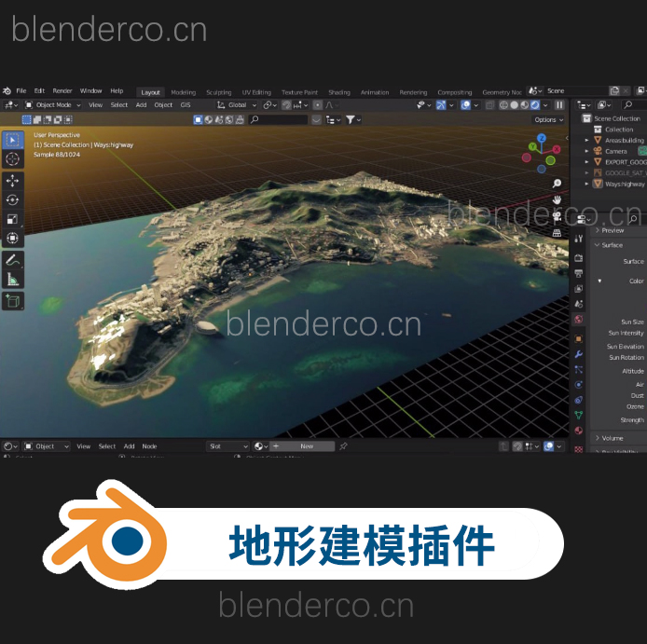Select the Transform tool
Screen dimensions: 647x644
click(x=13, y=238)
